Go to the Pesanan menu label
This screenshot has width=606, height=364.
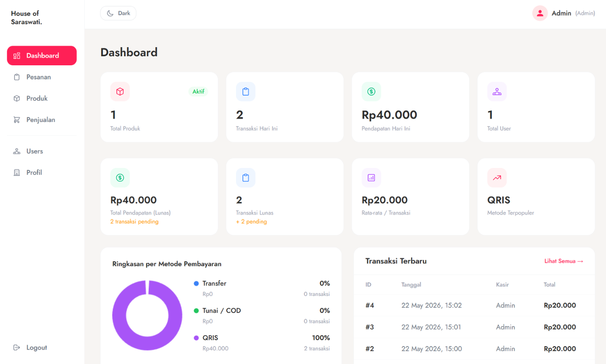coord(39,77)
